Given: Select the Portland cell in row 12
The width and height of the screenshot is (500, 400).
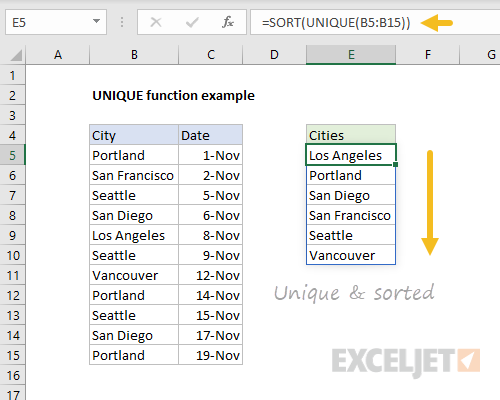Looking at the screenshot, I should [x=134, y=295].
